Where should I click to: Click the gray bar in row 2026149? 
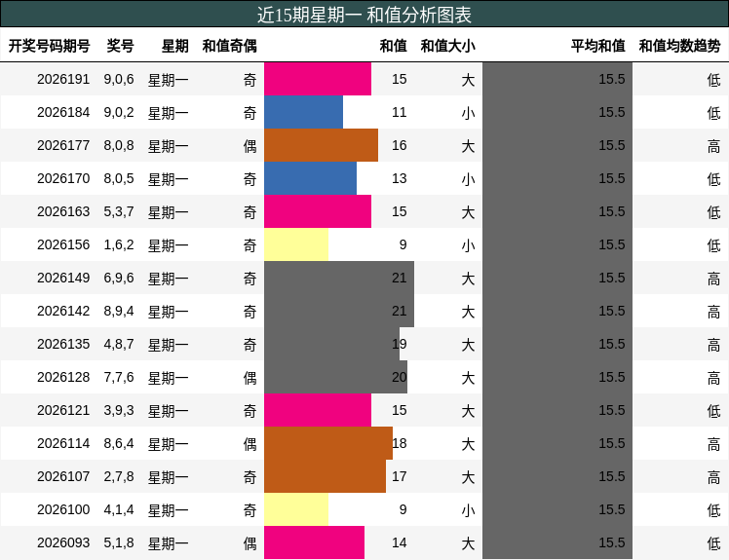[x=339, y=278]
